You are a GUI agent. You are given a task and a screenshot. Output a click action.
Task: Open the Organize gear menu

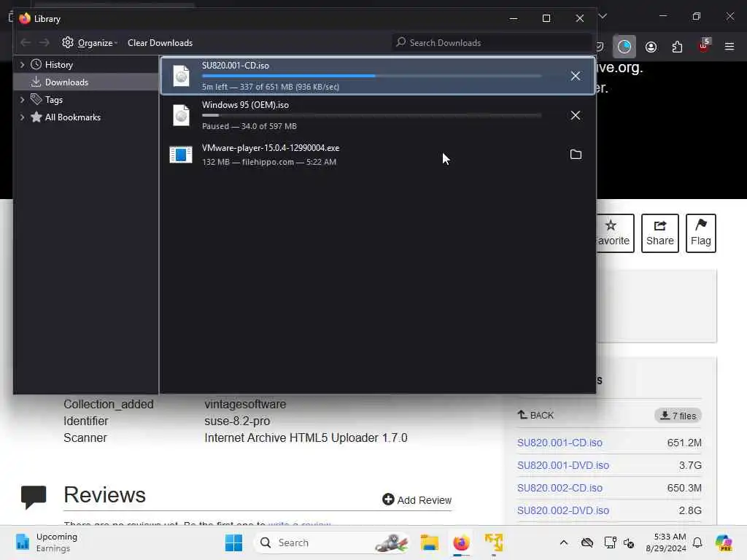(x=90, y=43)
